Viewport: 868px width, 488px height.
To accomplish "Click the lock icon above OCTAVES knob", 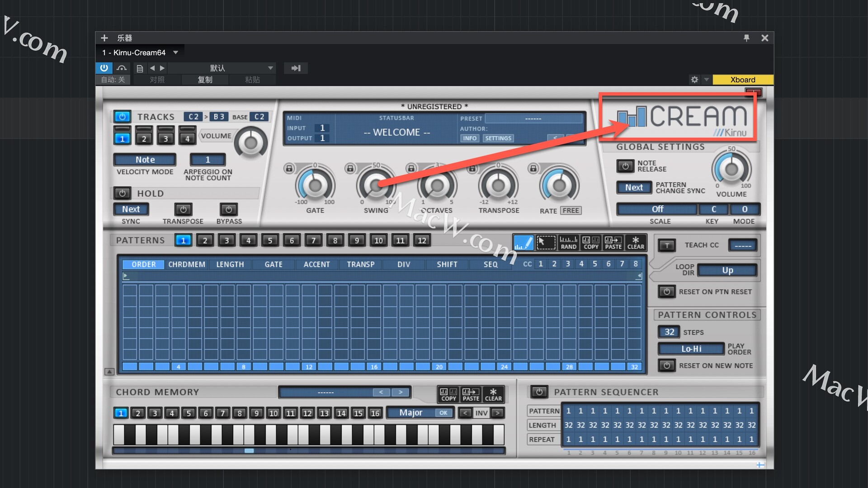I will 411,169.
